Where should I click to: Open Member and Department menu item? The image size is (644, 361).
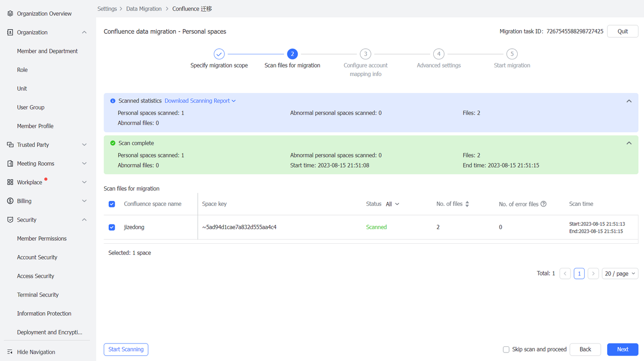point(47,51)
